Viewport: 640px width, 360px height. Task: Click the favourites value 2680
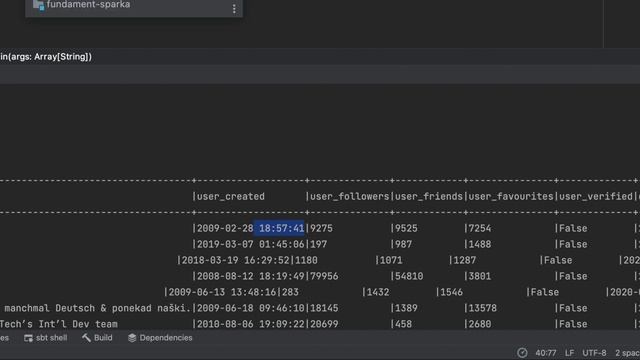tap(480, 324)
